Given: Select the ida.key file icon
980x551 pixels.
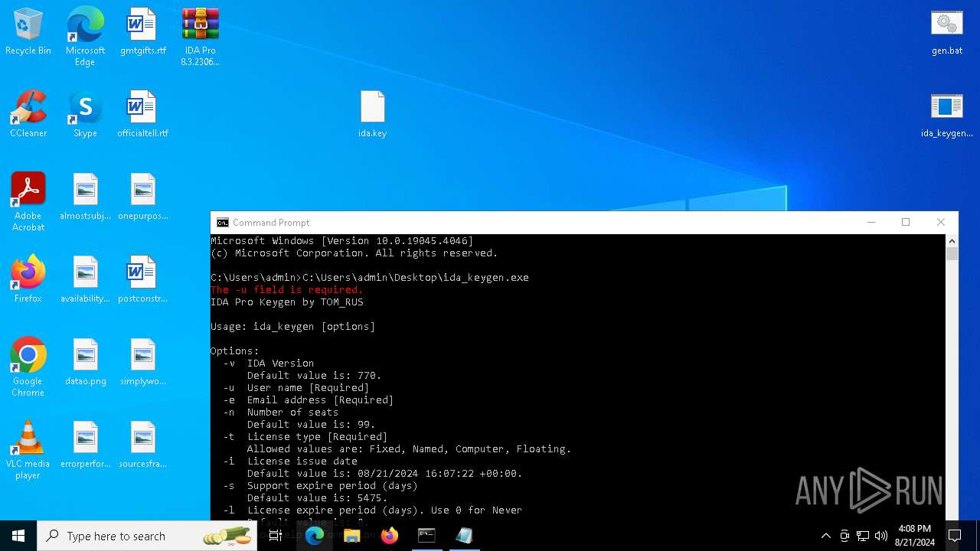Looking at the screenshot, I should click(x=373, y=115).
